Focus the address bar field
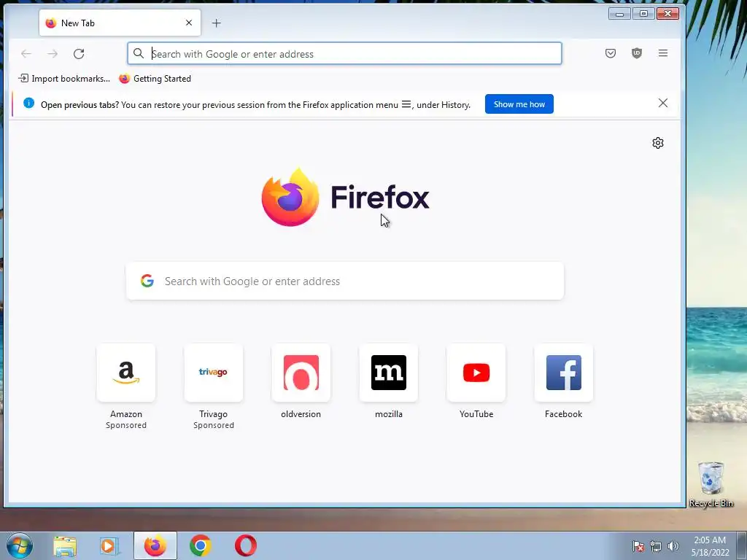The width and height of the screenshot is (747, 560). click(344, 53)
